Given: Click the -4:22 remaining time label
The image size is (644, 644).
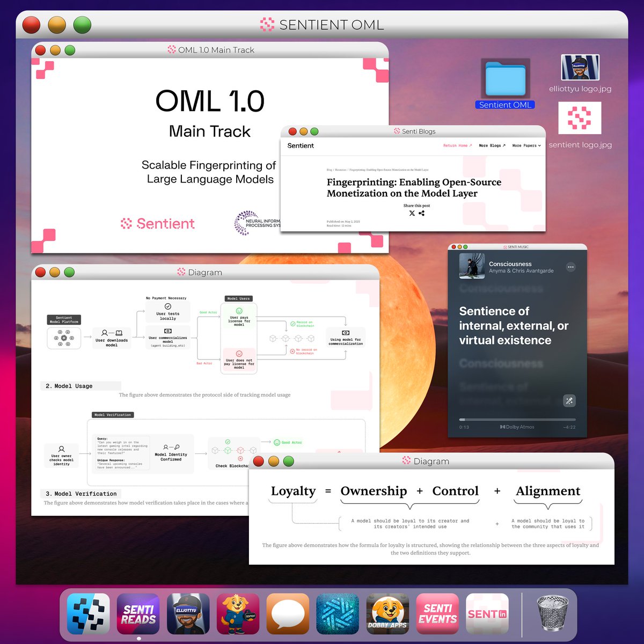Looking at the screenshot, I should tap(569, 427).
